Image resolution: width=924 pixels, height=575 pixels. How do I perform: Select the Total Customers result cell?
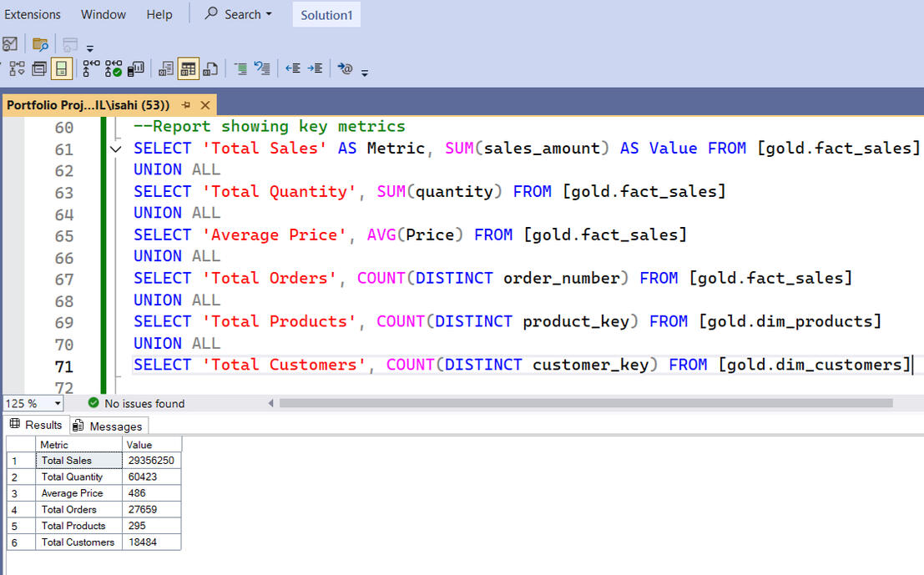(x=78, y=542)
